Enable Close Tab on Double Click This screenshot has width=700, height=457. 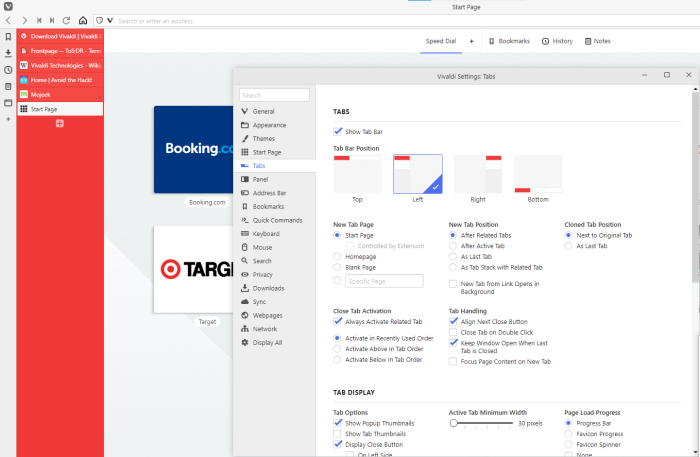click(x=454, y=332)
